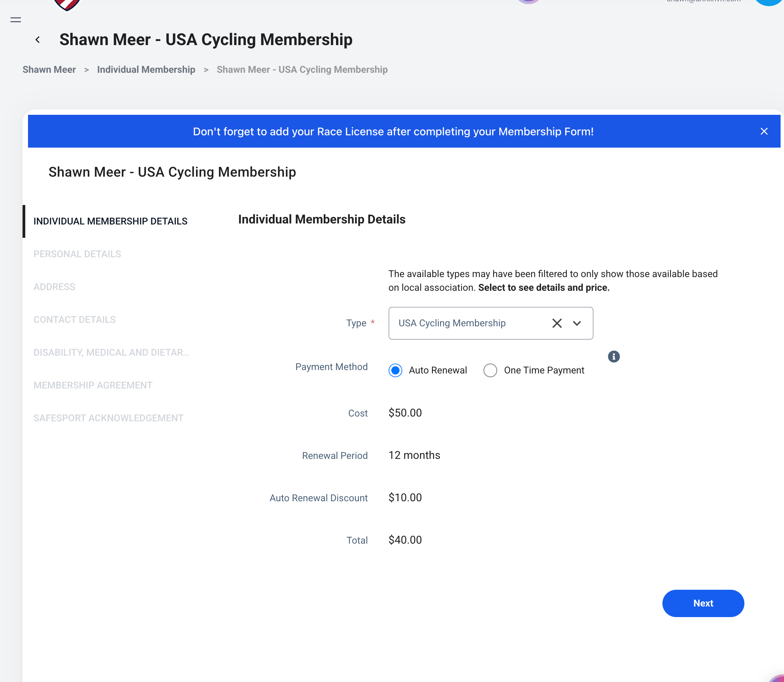Click the $40.00 total value
The image size is (784, 682).
405,540
